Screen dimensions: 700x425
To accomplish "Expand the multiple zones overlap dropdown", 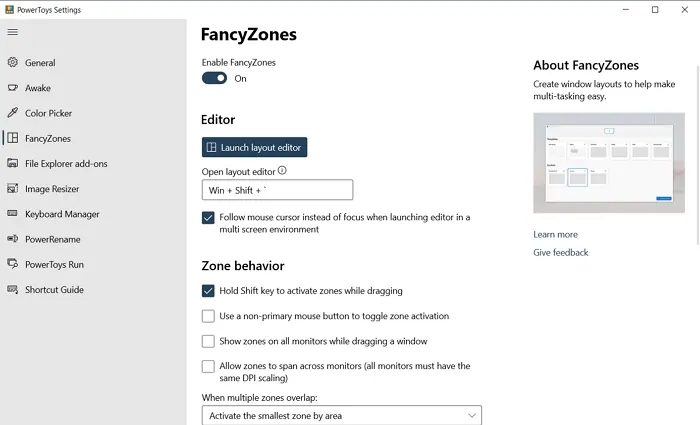I will [x=342, y=415].
